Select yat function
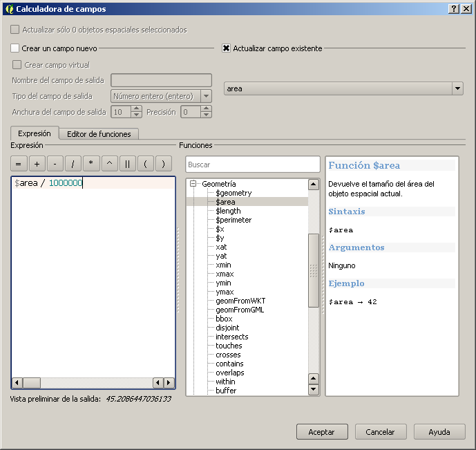 (221, 256)
